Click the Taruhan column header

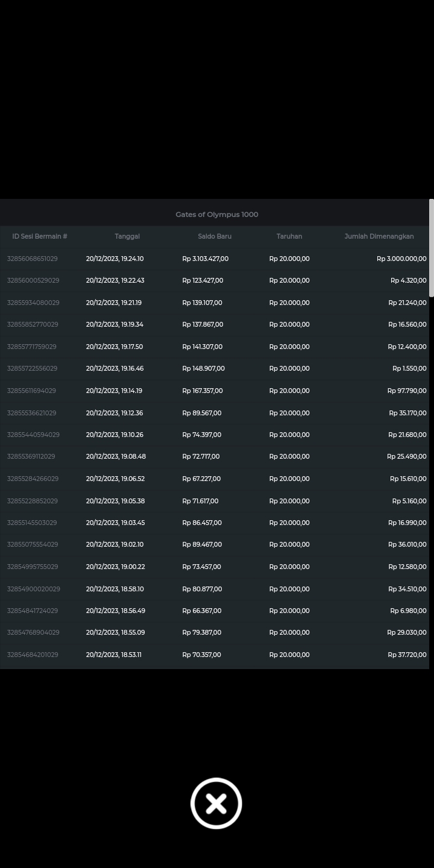coord(289,236)
